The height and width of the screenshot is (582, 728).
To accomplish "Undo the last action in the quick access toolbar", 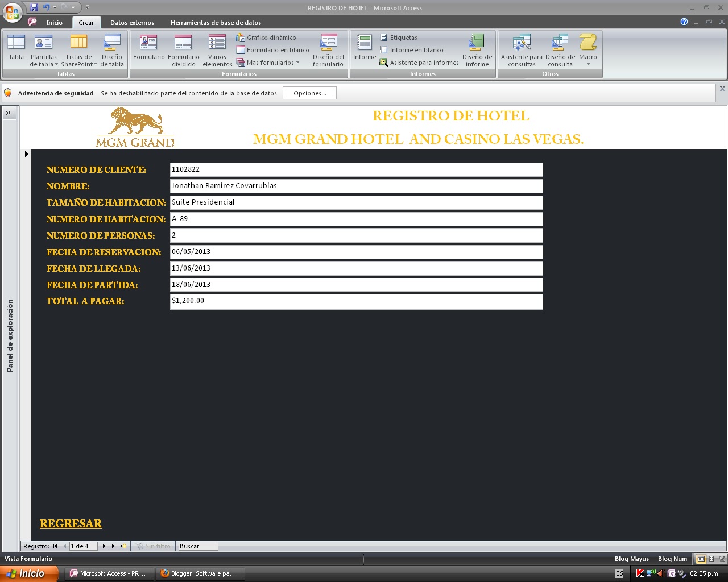I will (46, 7).
